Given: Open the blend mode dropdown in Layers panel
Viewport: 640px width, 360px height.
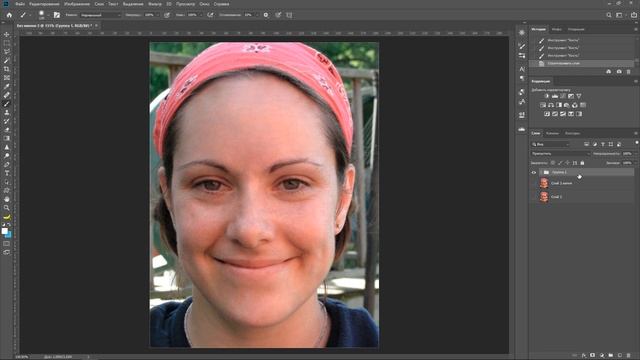Looking at the screenshot, I should pos(560,153).
